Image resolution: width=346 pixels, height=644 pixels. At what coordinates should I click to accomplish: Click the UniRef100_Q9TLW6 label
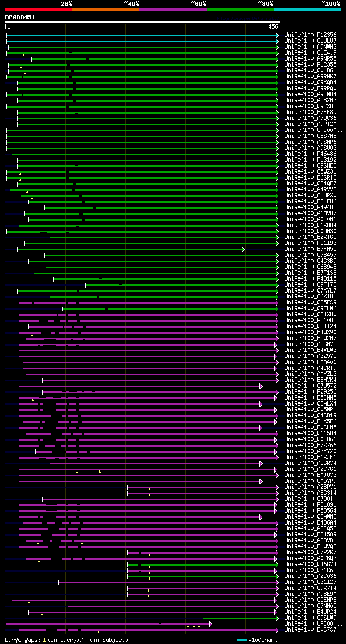pyautogui.click(x=310, y=309)
